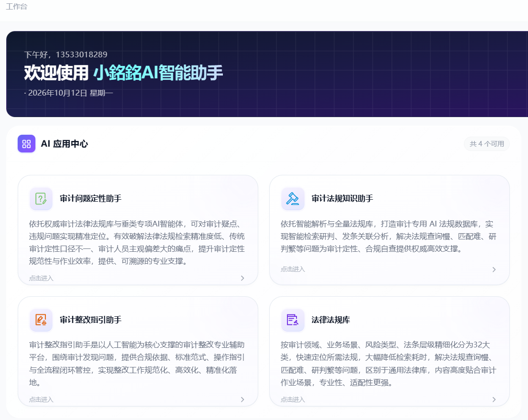Click the AI 应用中心 grid icon
The height and width of the screenshot is (420, 528).
point(27,144)
